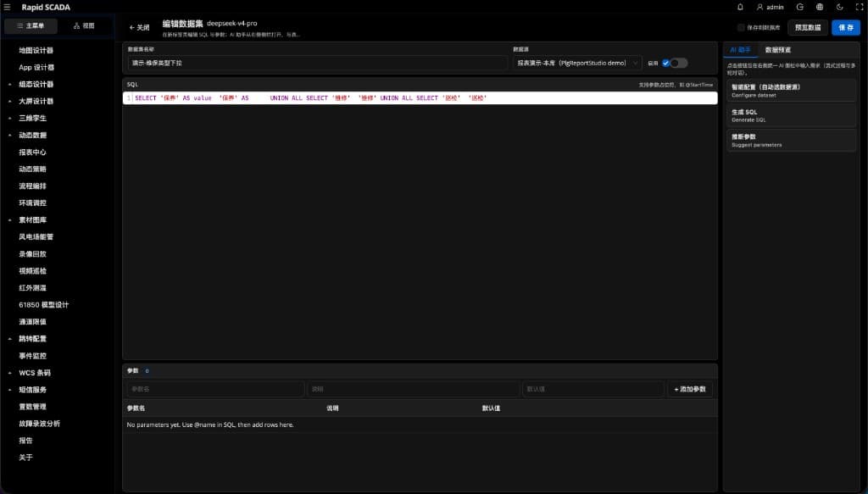This screenshot has width=868, height=494.
Task: Toggle dark mode moon icon
Action: pyautogui.click(x=840, y=7)
